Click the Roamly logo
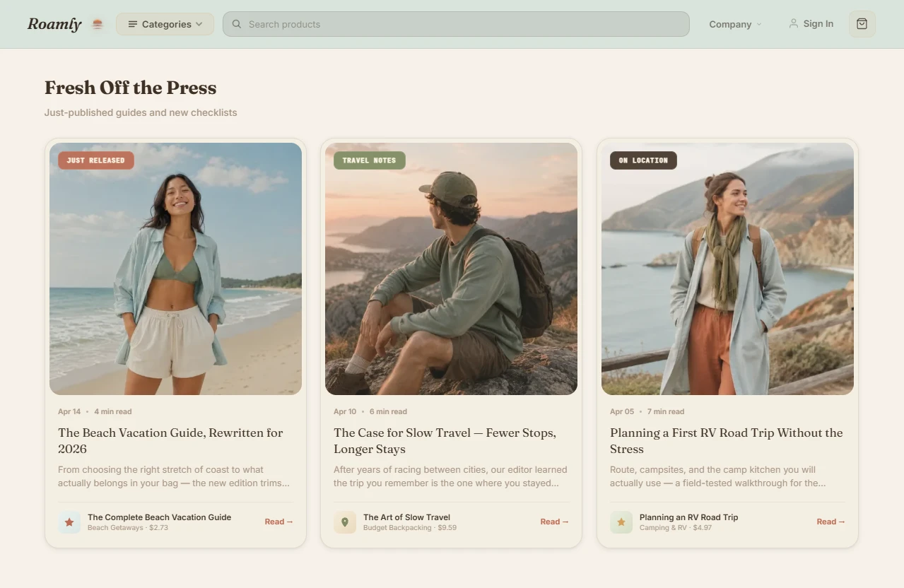The image size is (904, 588). (x=54, y=24)
